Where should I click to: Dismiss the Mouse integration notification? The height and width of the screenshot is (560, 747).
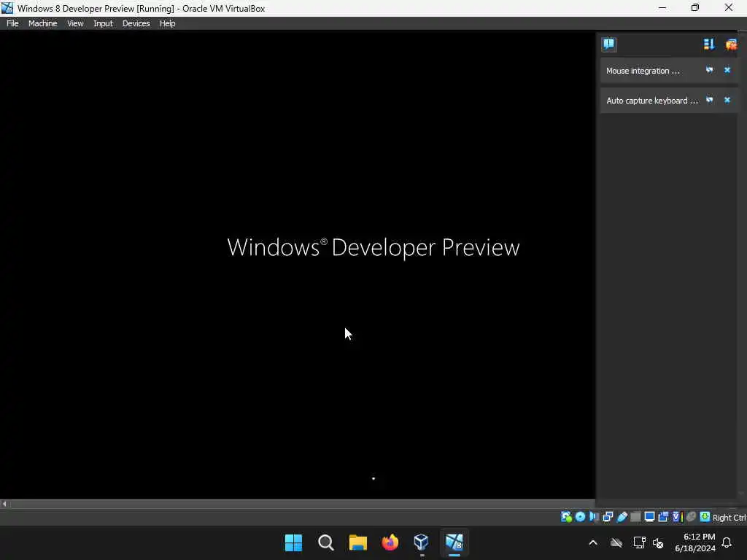(727, 70)
